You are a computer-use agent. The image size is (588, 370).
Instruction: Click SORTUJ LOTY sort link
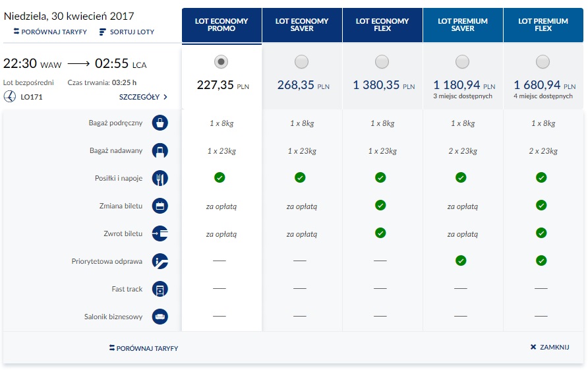[127, 32]
